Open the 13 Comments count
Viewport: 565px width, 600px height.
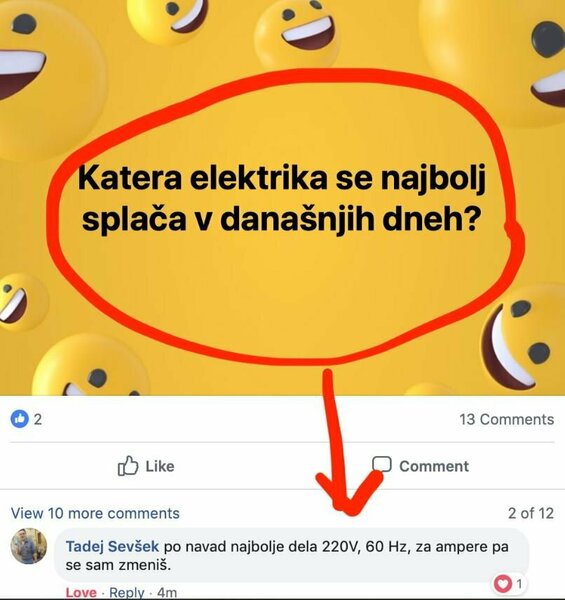click(506, 419)
